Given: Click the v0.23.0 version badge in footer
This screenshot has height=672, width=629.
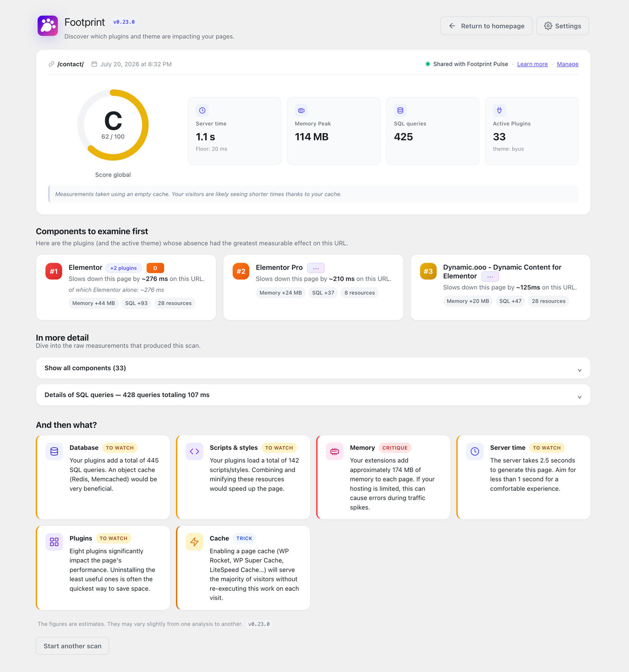Looking at the screenshot, I should point(259,624).
